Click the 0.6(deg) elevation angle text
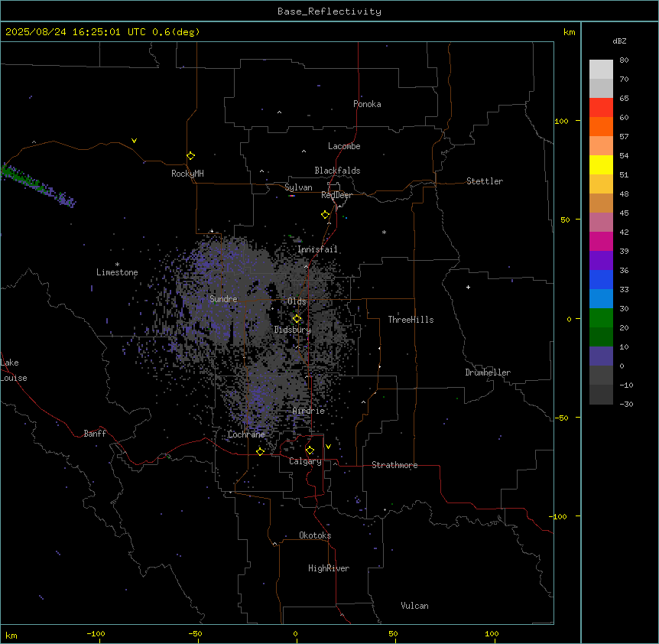 click(x=176, y=32)
